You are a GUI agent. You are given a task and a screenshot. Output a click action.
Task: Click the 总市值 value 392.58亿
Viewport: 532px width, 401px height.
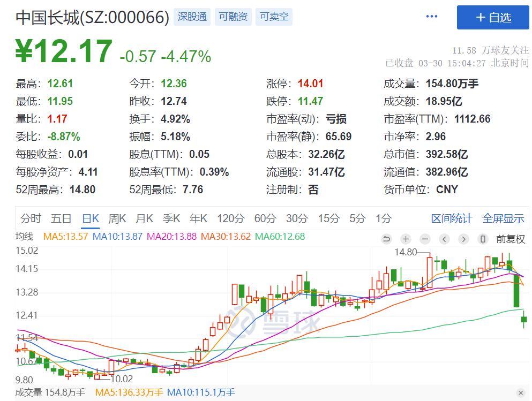coord(447,154)
